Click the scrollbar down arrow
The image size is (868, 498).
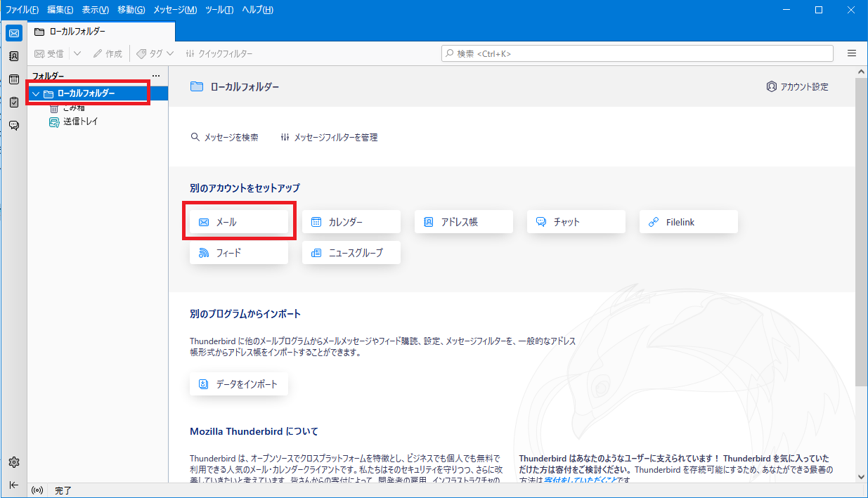point(861,477)
